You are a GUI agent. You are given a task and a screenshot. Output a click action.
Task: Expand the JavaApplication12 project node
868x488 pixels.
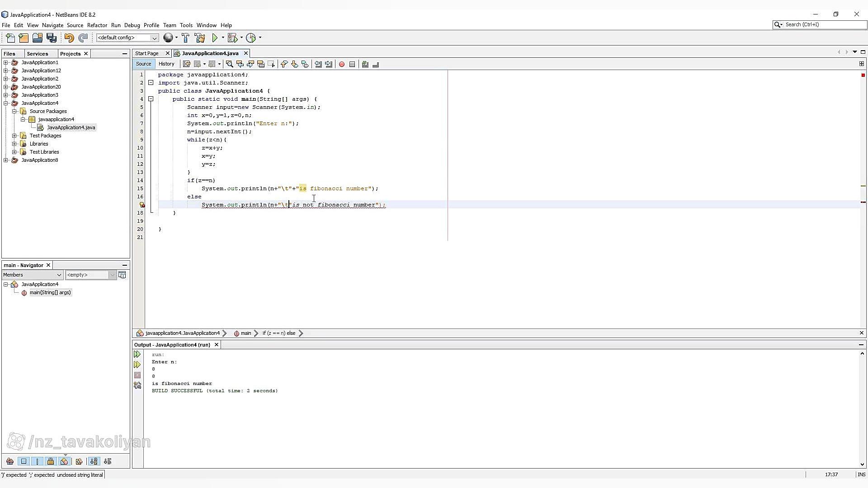[6, 70]
